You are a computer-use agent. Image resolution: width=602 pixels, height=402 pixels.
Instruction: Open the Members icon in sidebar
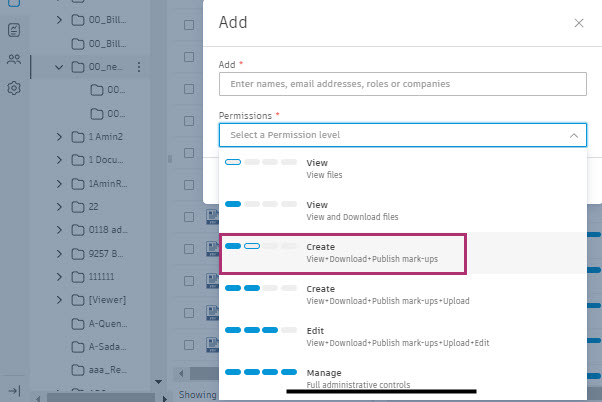(x=14, y=59)
